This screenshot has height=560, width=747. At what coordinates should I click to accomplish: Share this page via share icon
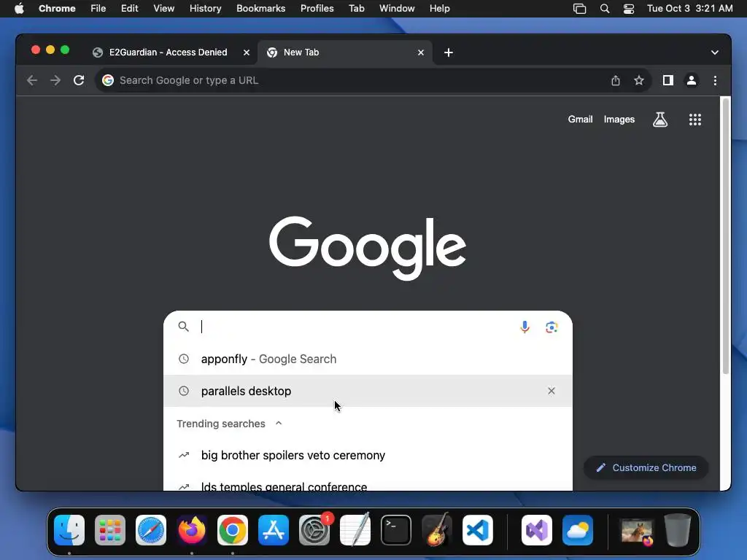click(x=616, y=80)
